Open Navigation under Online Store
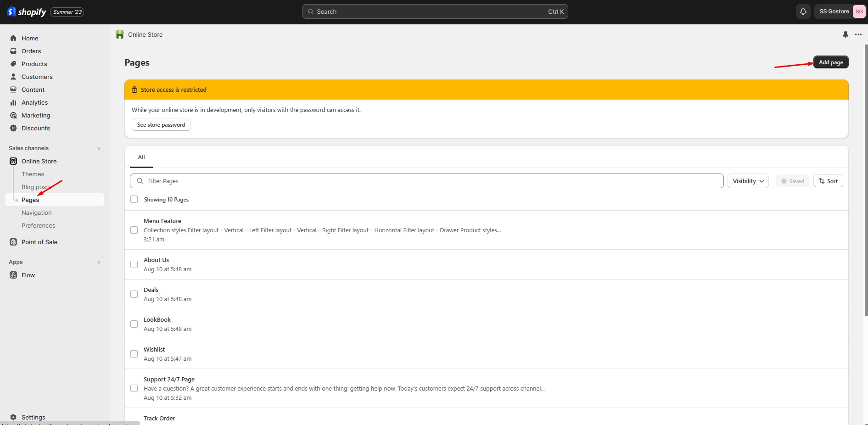The width and height of the screenshot is (868, 425). click(36, 212)
